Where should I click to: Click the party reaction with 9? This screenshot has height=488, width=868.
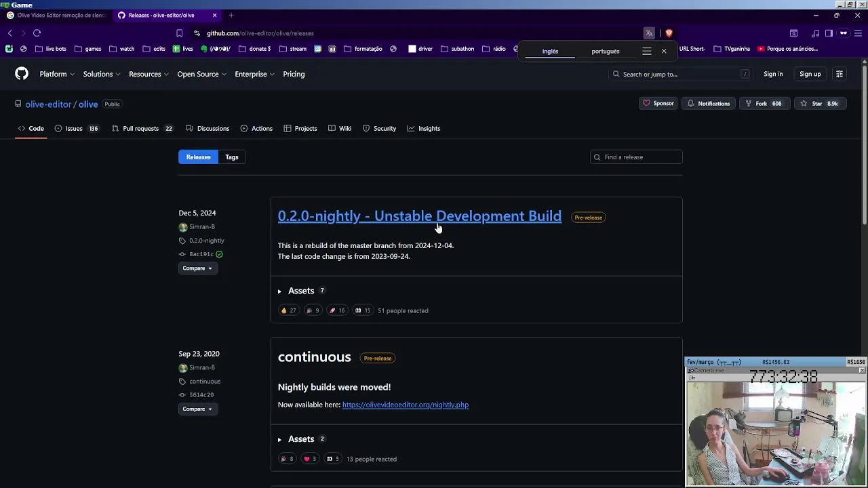pyautogui.click(x=312, y=310)
